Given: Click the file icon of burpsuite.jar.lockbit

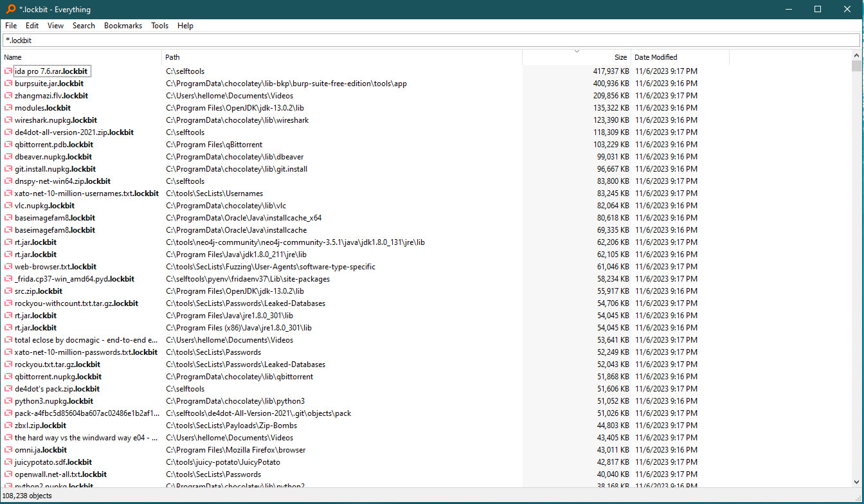Looking at the screenshot, I should pyautogui.click(x=8, y=84).
